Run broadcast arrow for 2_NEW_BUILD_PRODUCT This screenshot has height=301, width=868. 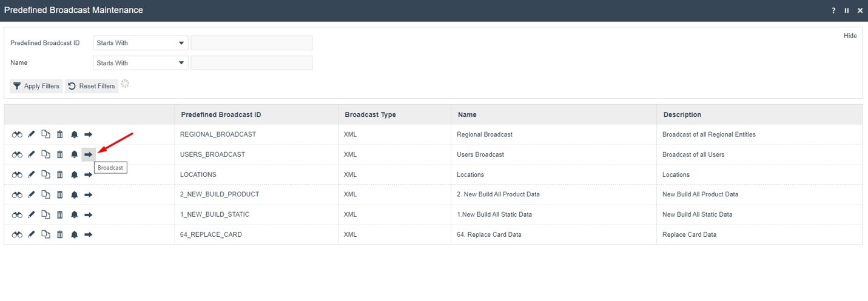tap(89, 194)
